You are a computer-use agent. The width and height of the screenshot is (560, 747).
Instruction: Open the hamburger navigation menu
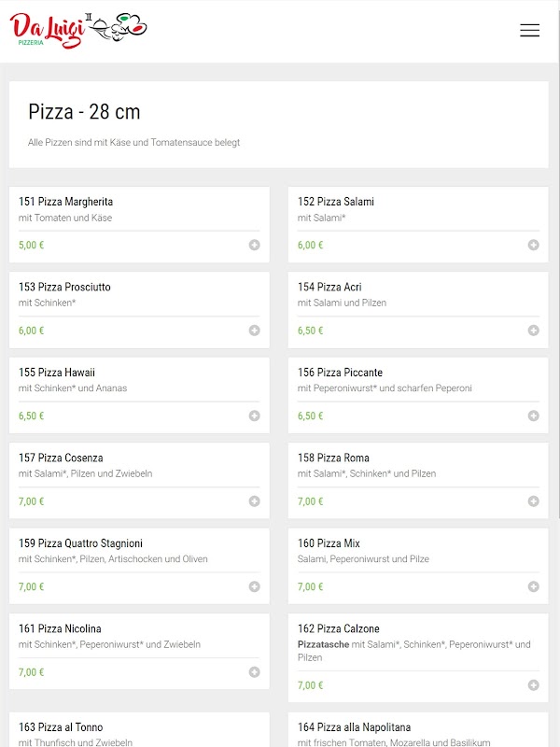click(529, 31)
